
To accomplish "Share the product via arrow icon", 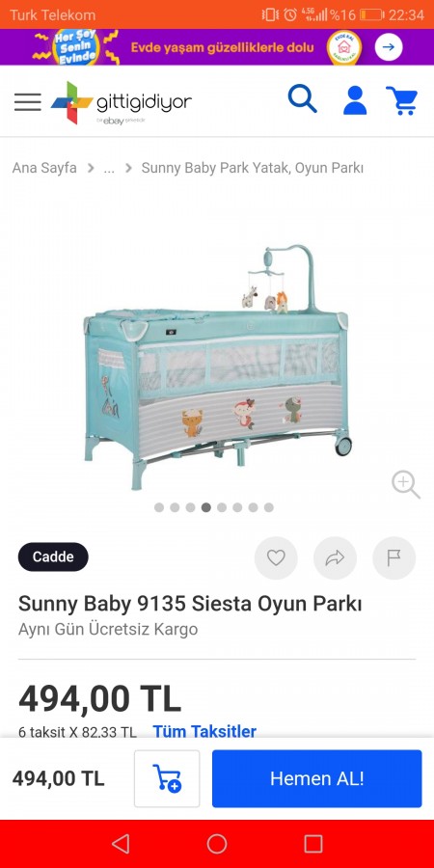I will coord(335,558).
